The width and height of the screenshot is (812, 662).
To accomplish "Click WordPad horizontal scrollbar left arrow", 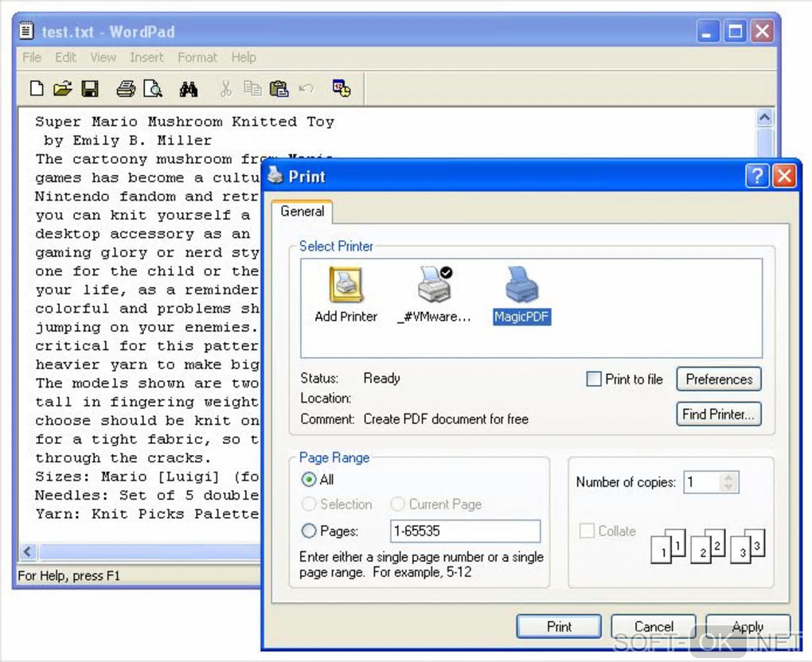I will coord(28,551).
